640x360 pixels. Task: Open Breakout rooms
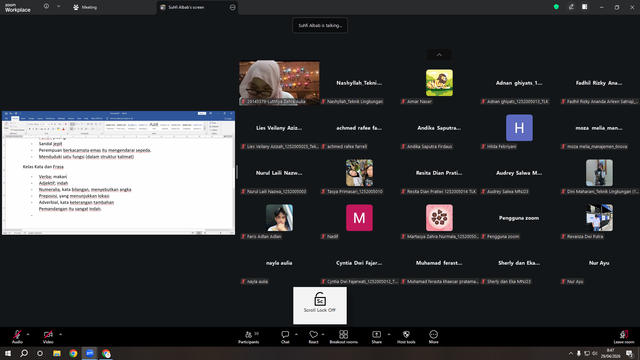(344, 337)
